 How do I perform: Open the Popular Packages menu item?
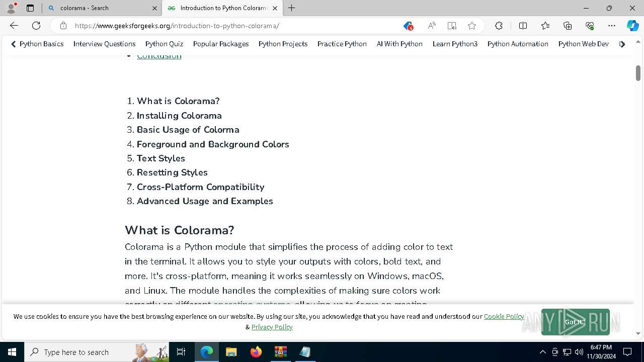point(221,44)
